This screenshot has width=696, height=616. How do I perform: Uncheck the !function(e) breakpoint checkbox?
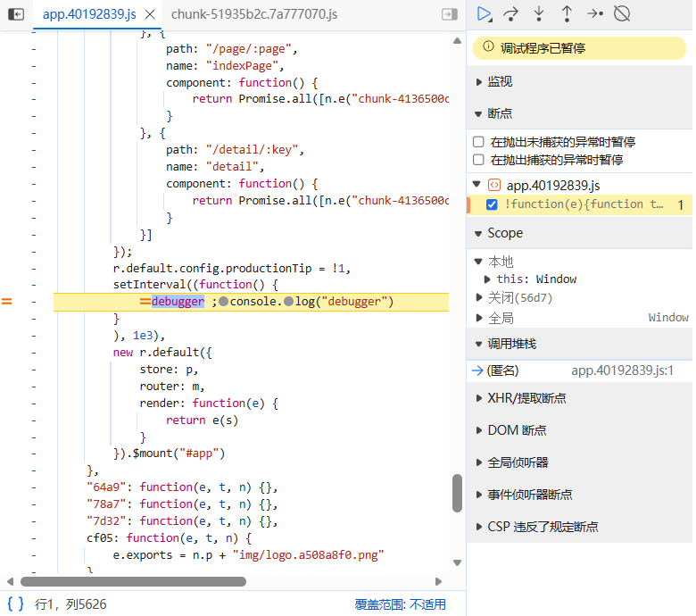[492, 204]
